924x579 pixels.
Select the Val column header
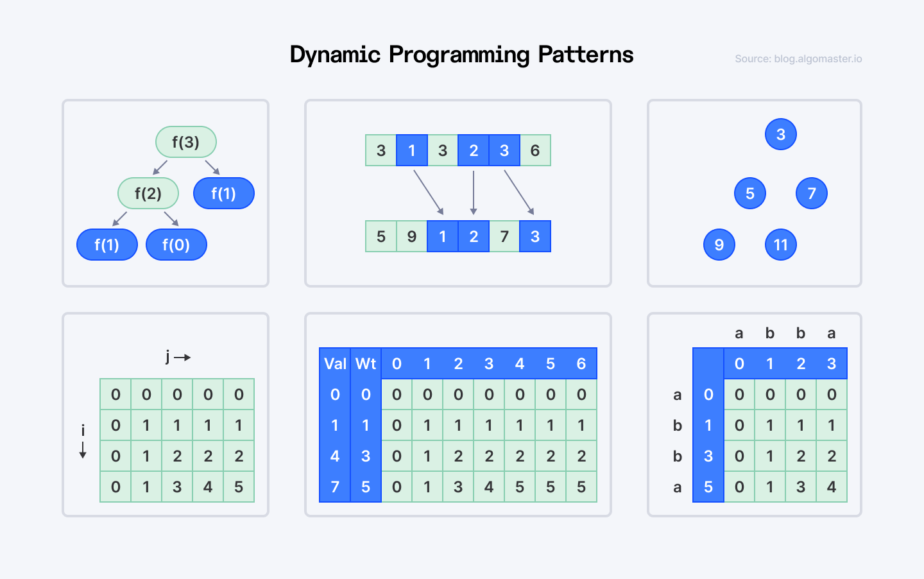(x=334, y=363)
